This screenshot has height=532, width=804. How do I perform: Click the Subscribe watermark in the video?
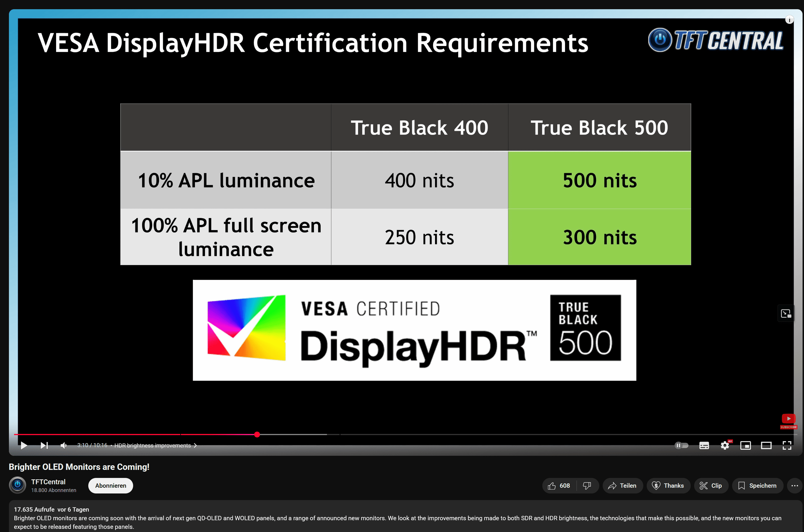pos(788,421)
